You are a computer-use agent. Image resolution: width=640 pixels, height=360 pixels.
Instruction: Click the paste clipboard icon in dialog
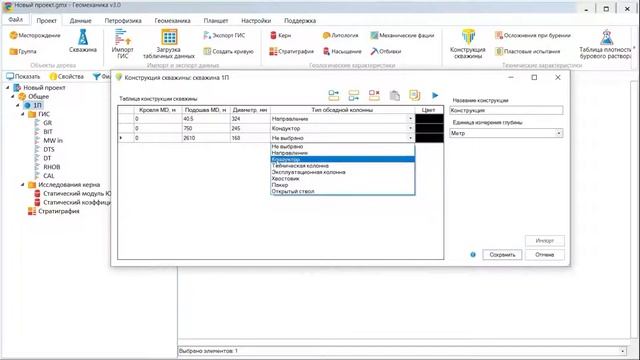point(394,96)
